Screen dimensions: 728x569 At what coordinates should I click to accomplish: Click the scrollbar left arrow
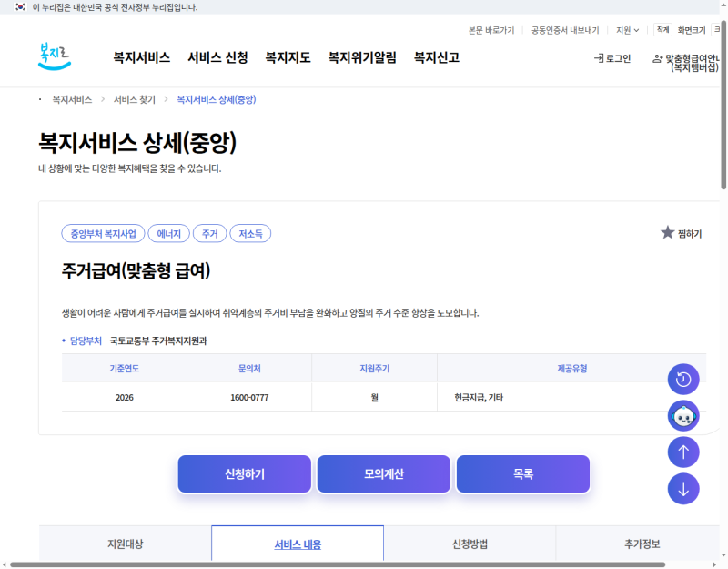[5, 564]
